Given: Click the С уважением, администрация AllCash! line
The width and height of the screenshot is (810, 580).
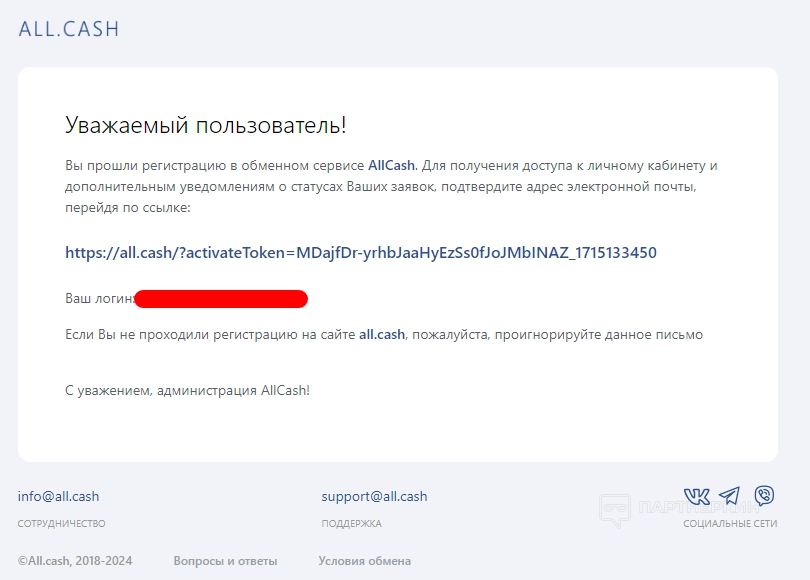Looking at the screenshot, I should (188, 390).
